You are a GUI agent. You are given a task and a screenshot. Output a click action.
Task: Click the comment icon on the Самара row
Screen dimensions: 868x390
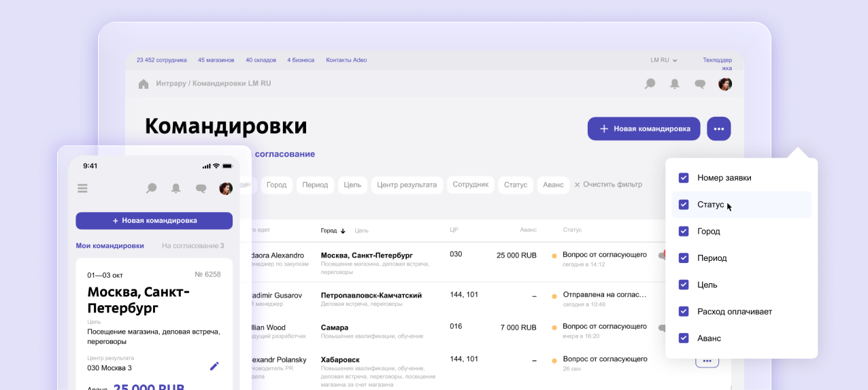point(661,328)
